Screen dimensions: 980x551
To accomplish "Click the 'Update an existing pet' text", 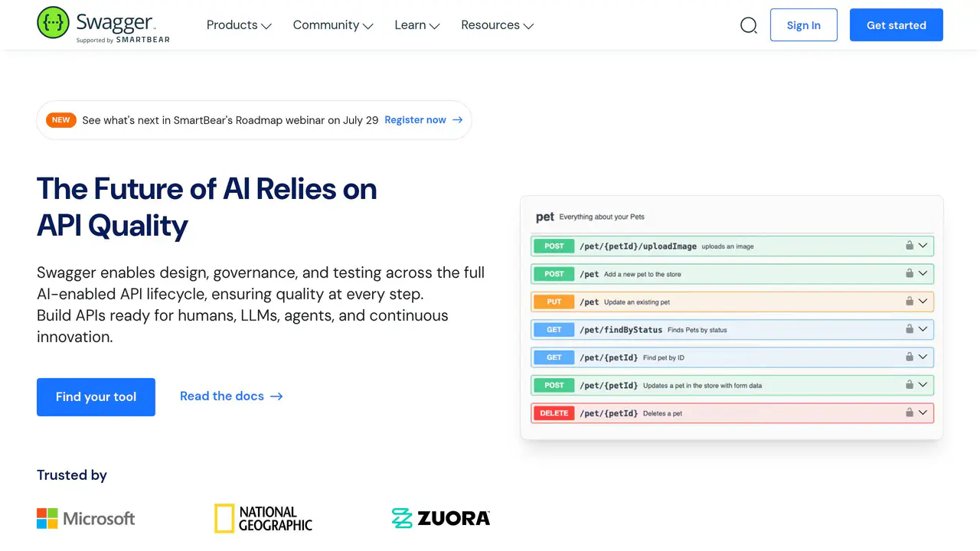I will pos(637,302).
